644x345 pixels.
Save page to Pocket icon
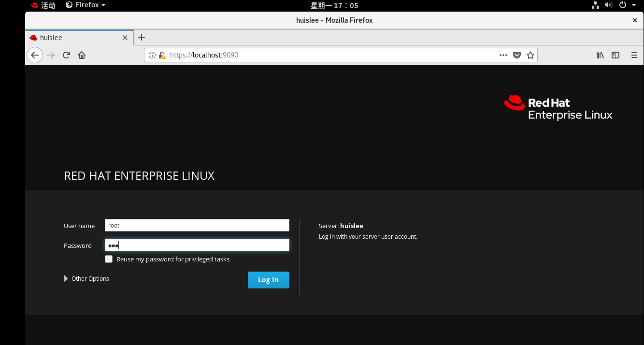click(517, 55)
